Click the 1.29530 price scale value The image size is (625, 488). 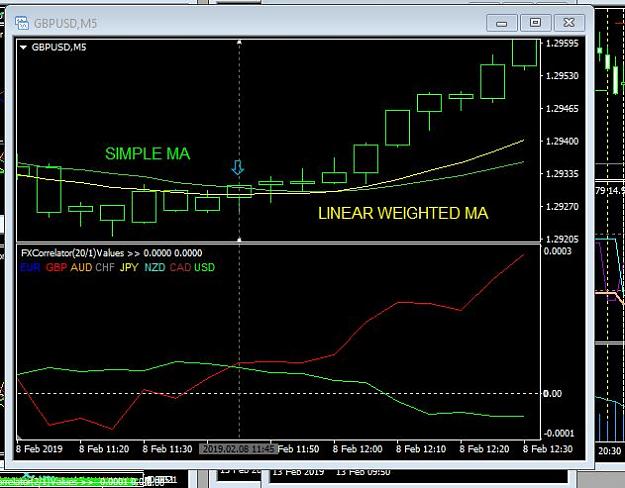click(x=562, y=76)
